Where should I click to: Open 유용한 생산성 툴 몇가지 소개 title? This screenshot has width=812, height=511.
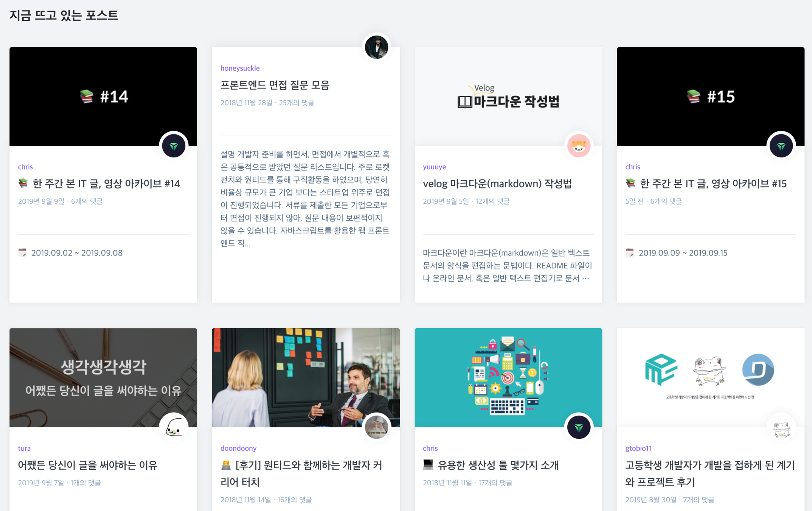[x=498, y=465]
